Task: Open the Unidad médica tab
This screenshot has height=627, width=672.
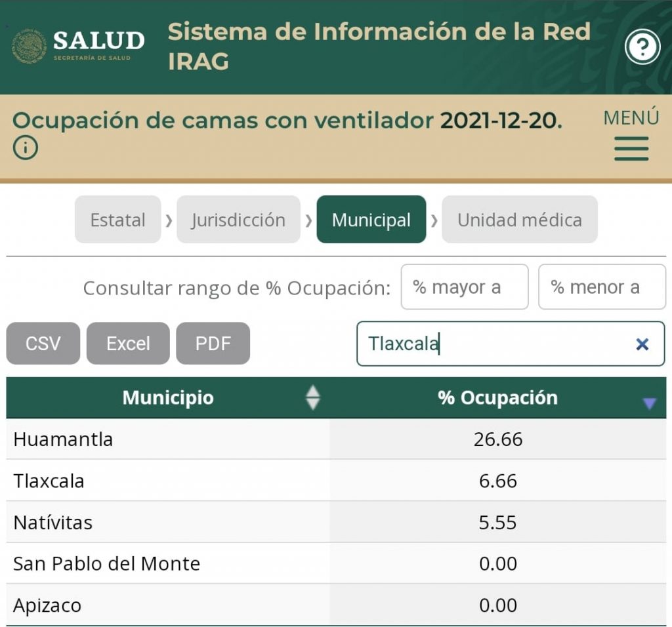Action: pos(519,220)
